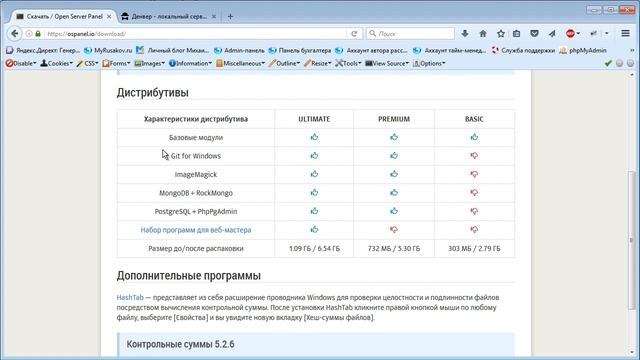Click the 'MongoDB + RockMongo' row label
Viewport: 640px width, 360px height.
coord(196,193)
